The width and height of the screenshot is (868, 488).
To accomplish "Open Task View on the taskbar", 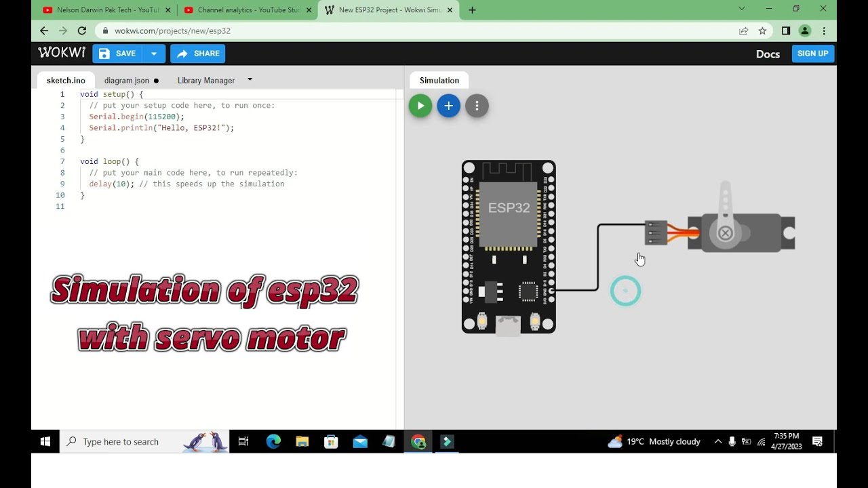I will pyautogui.click(x=243, y=441).
